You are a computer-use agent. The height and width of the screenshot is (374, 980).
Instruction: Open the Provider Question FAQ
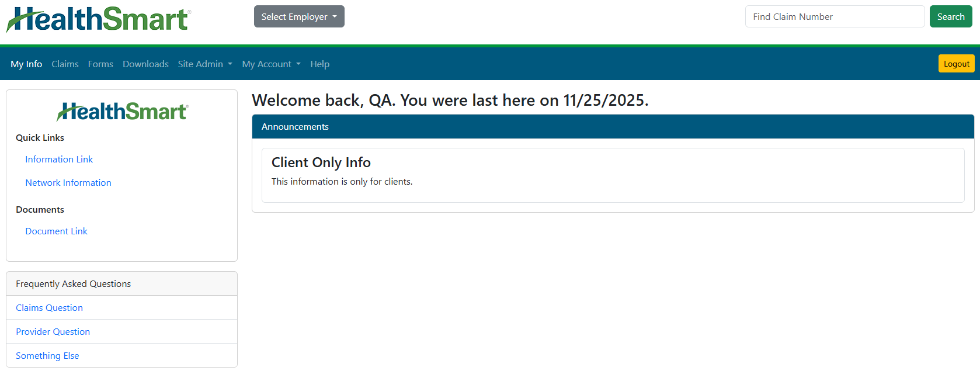coord(53,332)
